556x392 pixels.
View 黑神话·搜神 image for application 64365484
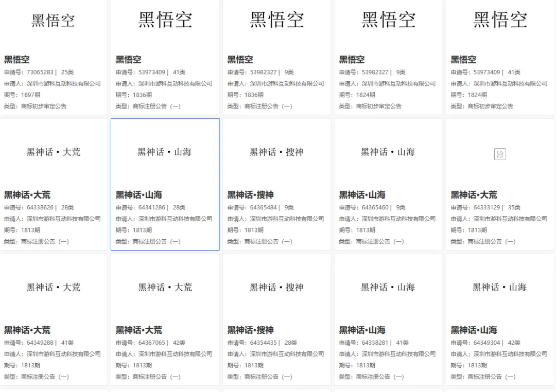(276, 152)
